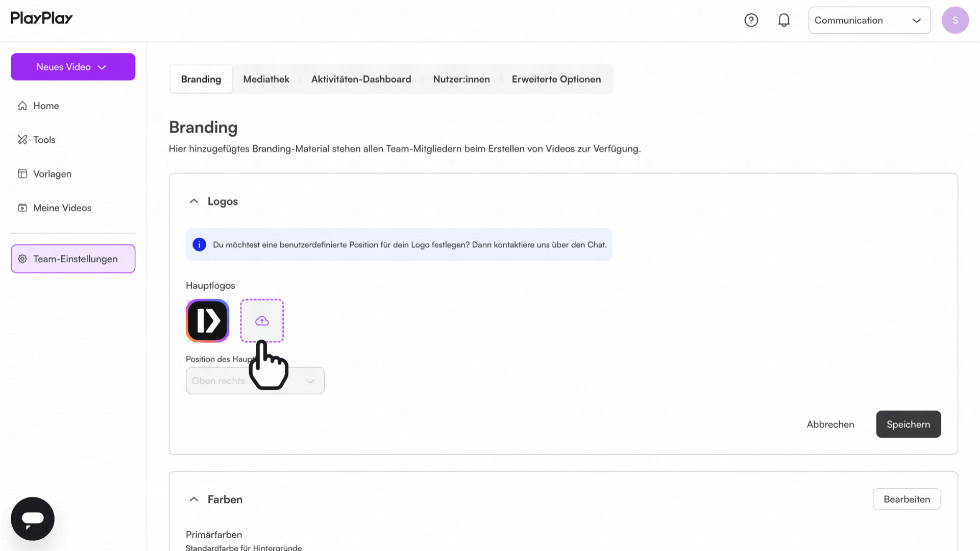Screen dimensions: 980x551
Task: Open the help question mark icon
Action: click(x=751, y=20)
